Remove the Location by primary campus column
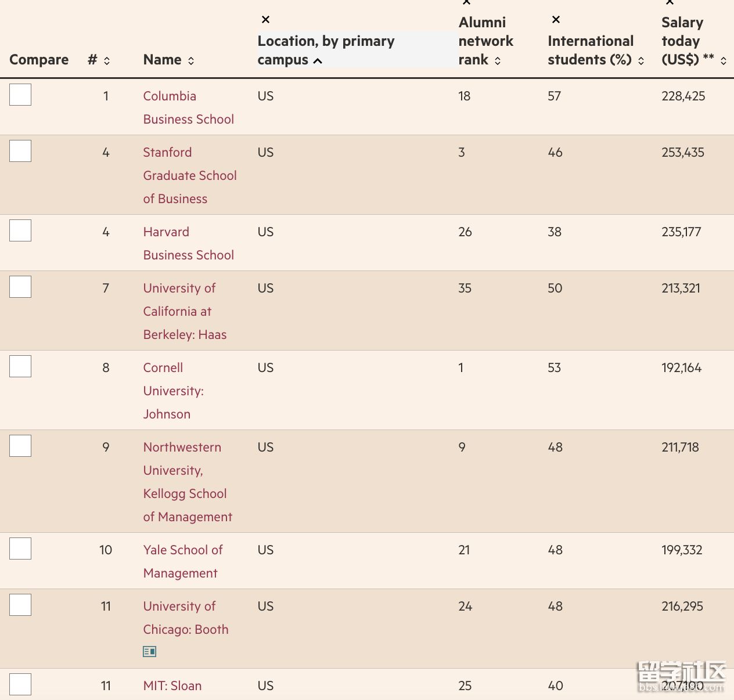Viewport: 734px width, 700px height. (265, 20)
